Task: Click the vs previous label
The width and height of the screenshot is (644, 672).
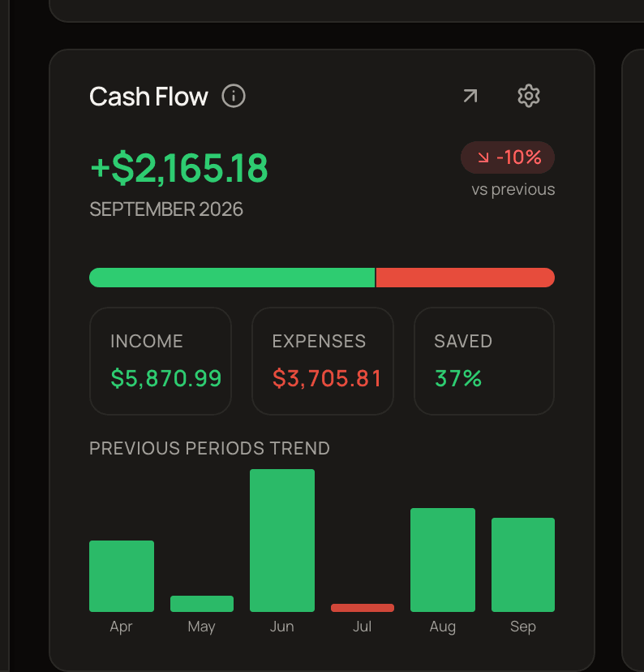Action: click(513, 189)
